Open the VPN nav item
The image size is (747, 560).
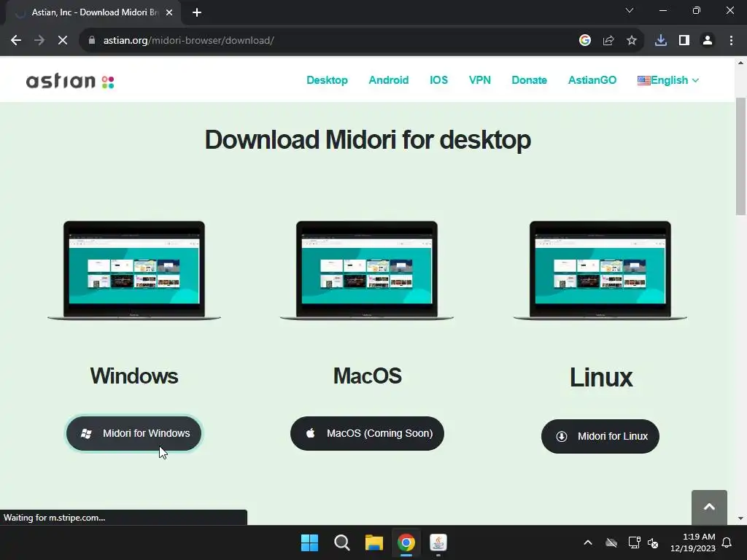(480, 80)
